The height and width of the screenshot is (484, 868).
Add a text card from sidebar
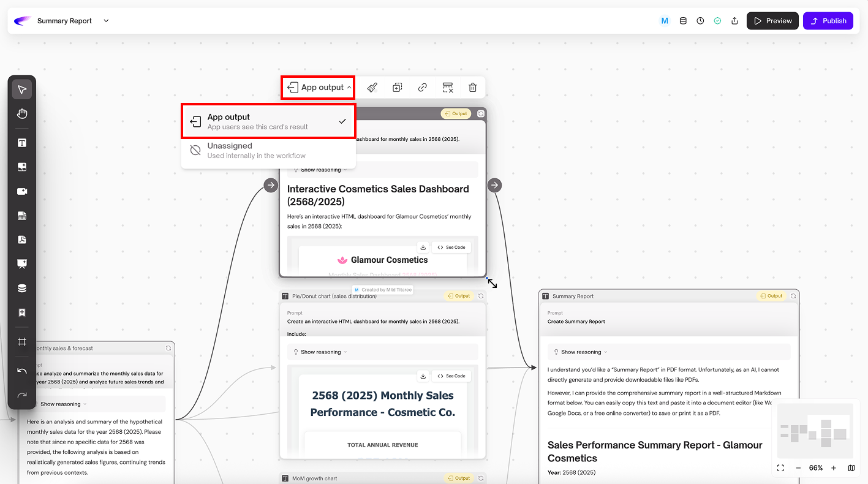[x=22, y=143]
